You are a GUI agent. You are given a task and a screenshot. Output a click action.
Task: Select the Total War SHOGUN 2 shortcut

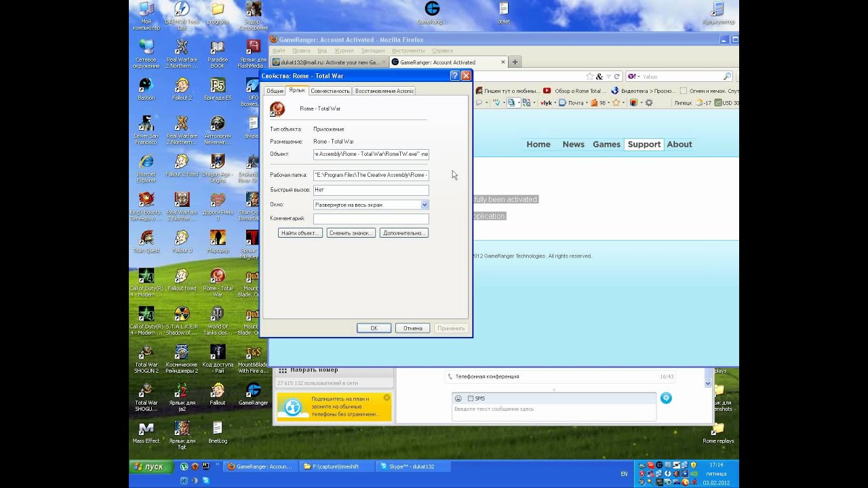click(146, 359)
